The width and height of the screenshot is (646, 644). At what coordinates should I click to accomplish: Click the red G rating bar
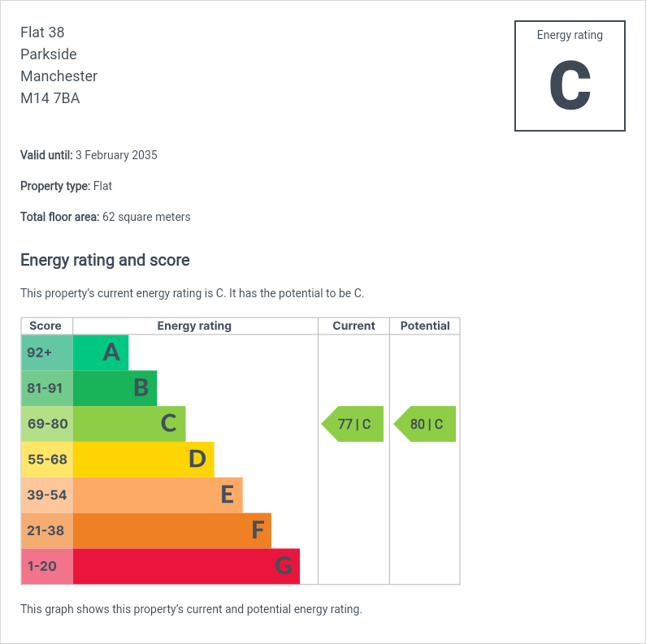click(x=186, y=567)
